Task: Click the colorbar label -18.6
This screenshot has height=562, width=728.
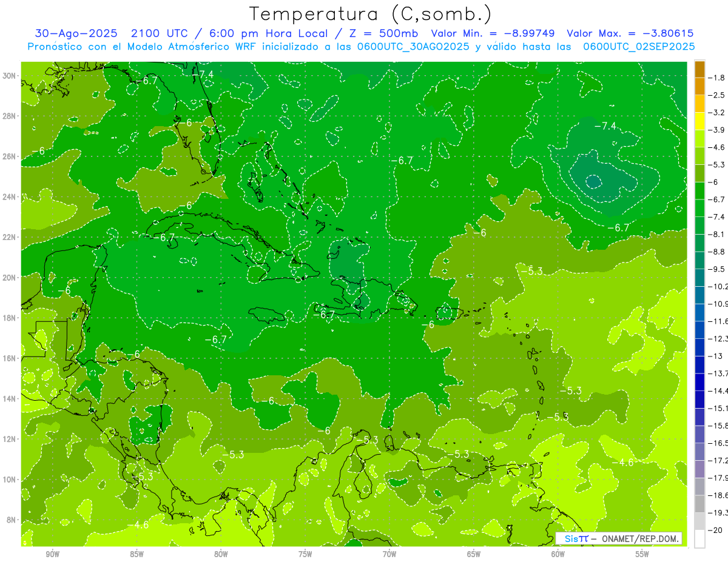Action: click(x=718, y=495)
